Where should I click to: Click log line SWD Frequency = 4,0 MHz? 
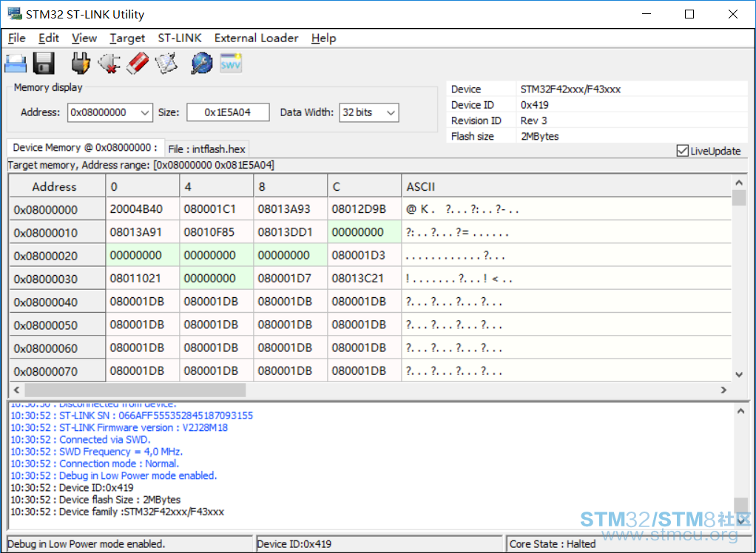(x=96, y=452)
